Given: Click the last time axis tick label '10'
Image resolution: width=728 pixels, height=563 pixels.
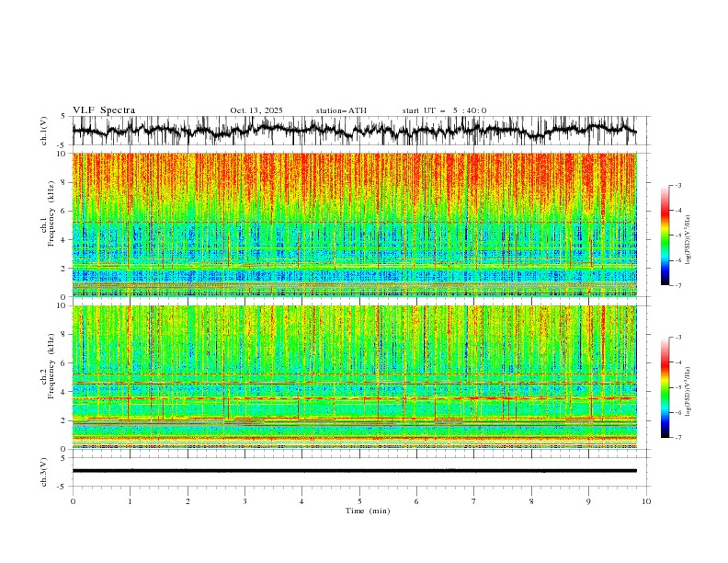Looking at the screenshot, I should pyautogui.click(x=646, y=501).
